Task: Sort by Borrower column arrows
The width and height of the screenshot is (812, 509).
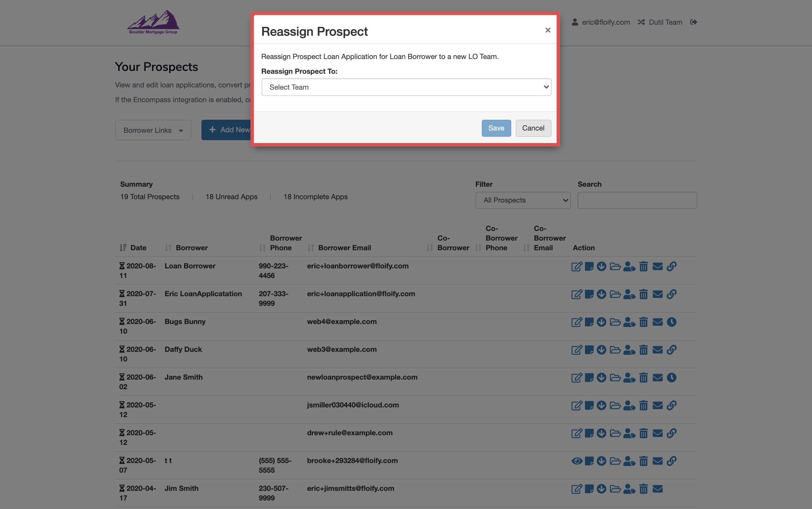Action: (168, 248)
